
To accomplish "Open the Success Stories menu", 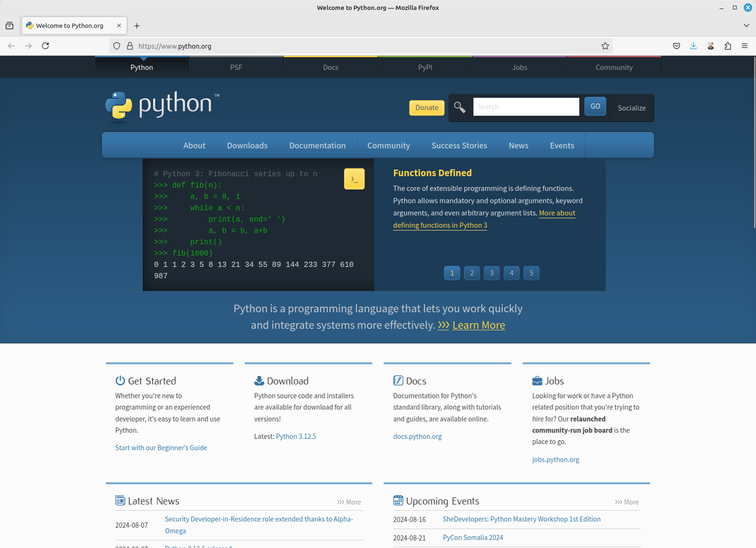I will [x=459, y=145].
